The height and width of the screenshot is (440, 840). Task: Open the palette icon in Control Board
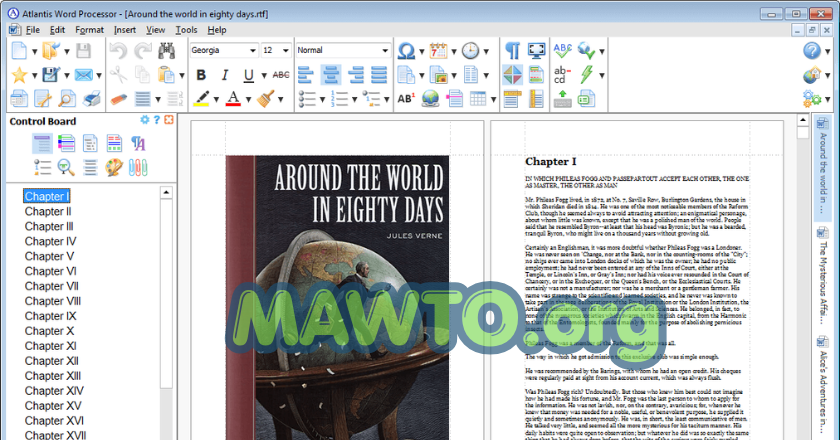(114, 168)
